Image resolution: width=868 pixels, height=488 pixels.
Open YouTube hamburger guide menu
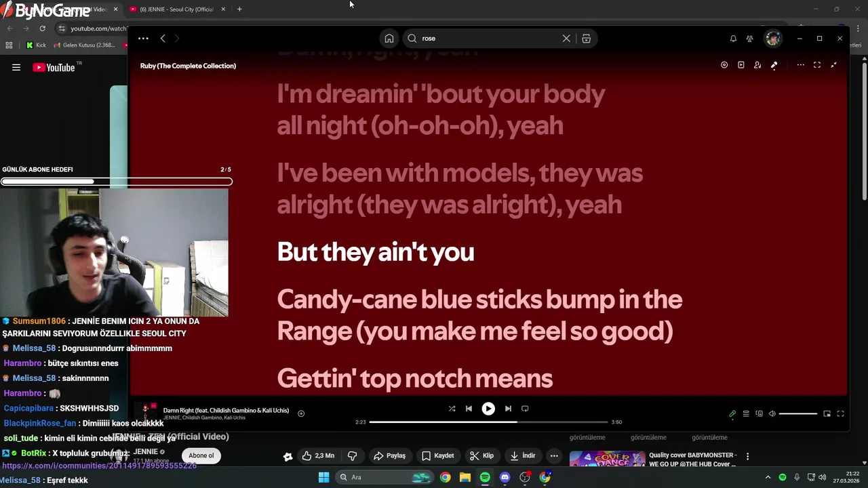(x=16, y=67)
